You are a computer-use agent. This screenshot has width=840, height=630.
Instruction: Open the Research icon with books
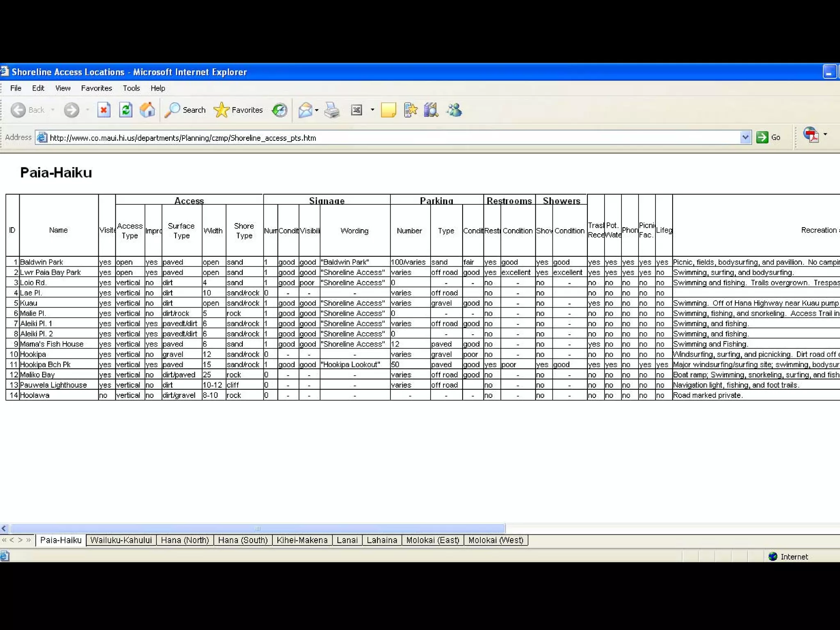click(x=431, y=110)
